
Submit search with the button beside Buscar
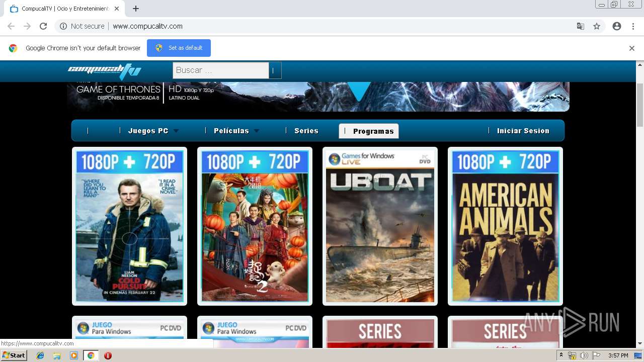click(x=275, y=70)
